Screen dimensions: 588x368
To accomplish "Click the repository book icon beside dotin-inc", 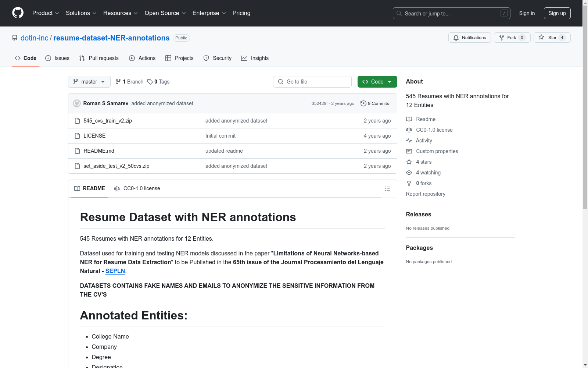I will pyautogui.click(x=15, y=38).
